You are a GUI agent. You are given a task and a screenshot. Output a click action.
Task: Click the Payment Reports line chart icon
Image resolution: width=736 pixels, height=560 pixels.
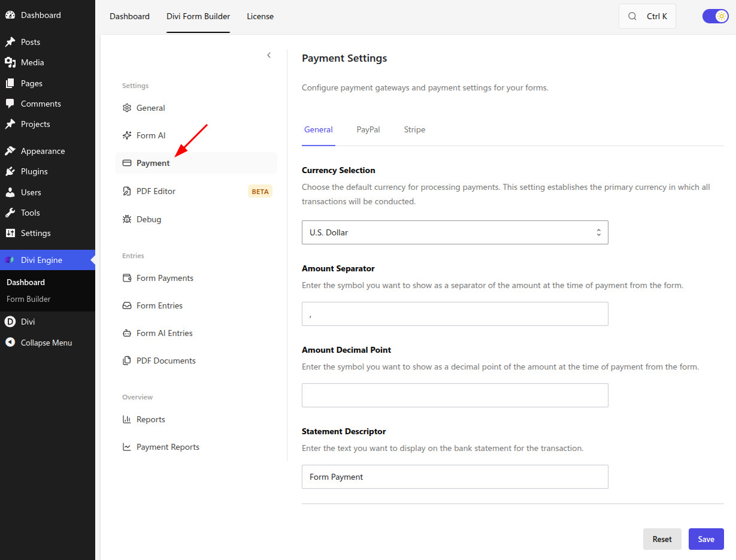(127, 447)
